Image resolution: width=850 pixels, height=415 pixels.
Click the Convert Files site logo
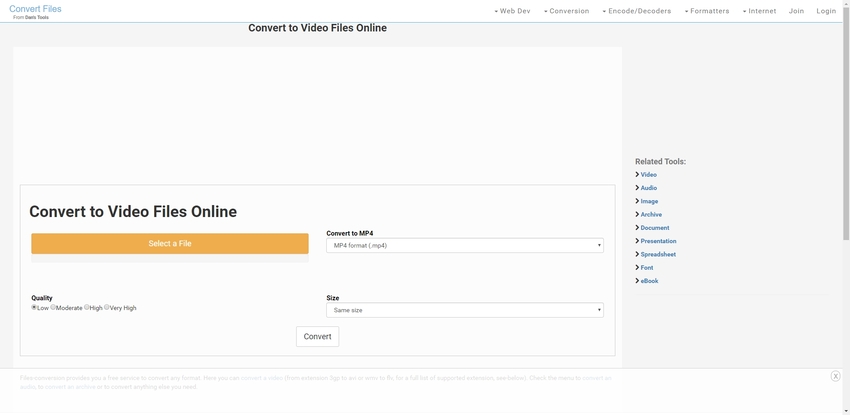click(35, 9)
